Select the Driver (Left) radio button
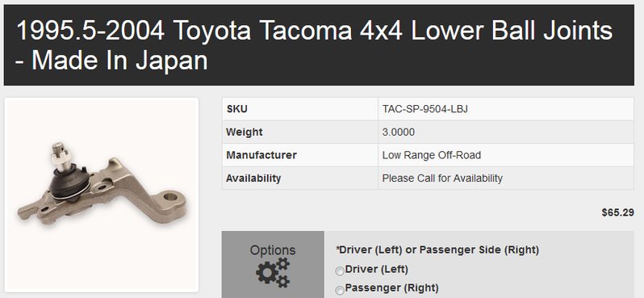Screen dimensions: 644x298 340,271
